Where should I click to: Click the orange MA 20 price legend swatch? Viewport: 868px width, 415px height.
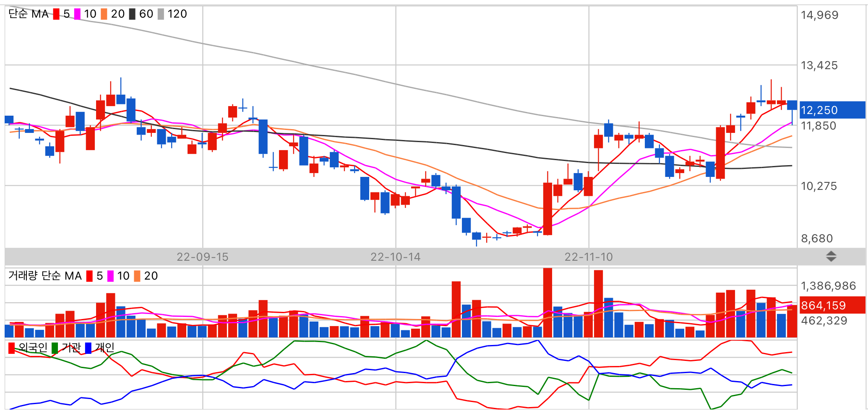point(104,14)
